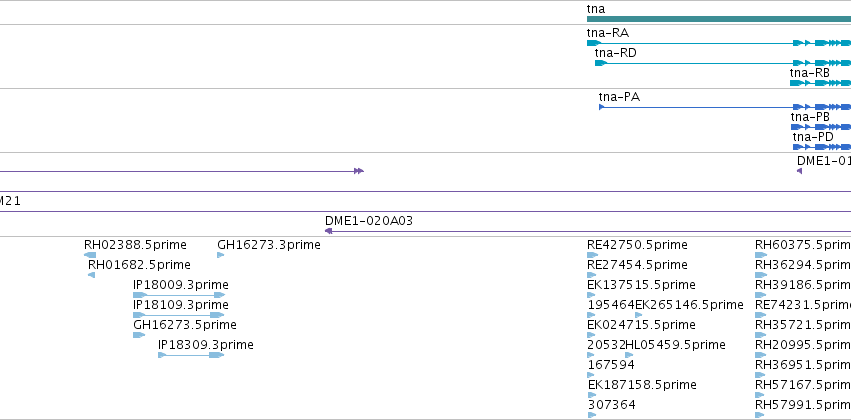Open the EK265146.5prime EST label
Image resolution: width=851 pixels, height=420 pixels.
689,305
